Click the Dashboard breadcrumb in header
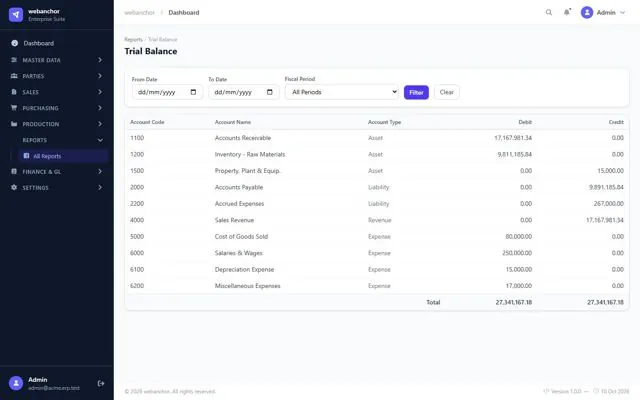This screenshot has height=400, width=640. point(184,13)
